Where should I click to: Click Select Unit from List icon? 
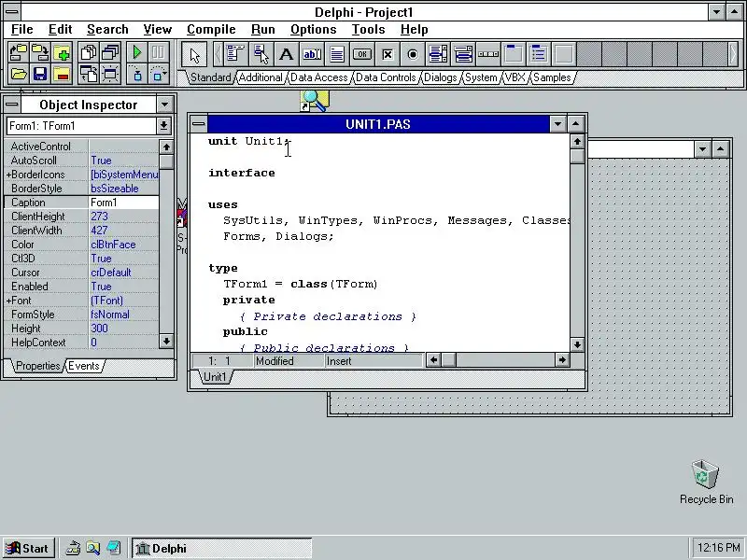(x=89, y=53)
